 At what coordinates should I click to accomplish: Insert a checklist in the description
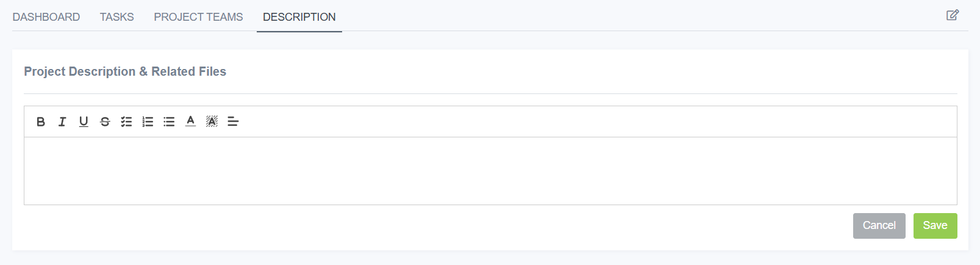[x=126, y=122]
